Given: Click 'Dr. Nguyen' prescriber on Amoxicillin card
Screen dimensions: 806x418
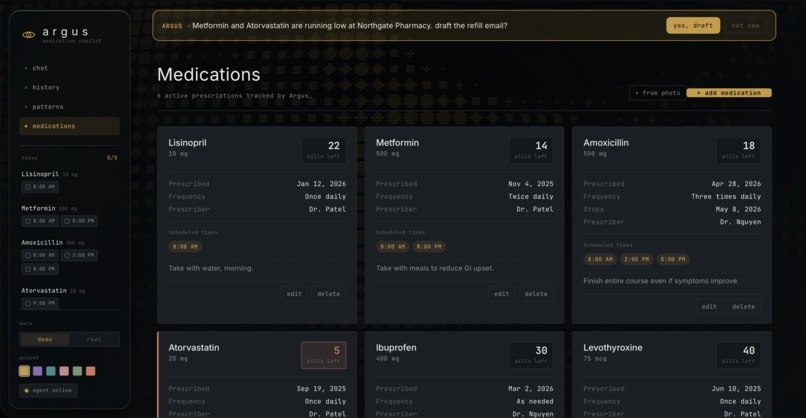Looking at the screenshot, I should [740, 222].
